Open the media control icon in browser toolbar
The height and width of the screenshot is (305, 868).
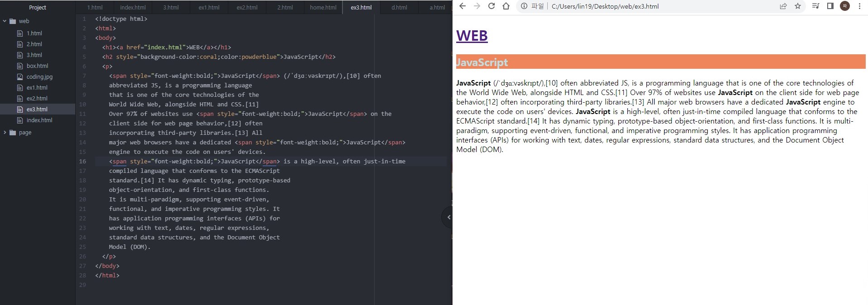(815, 6)
